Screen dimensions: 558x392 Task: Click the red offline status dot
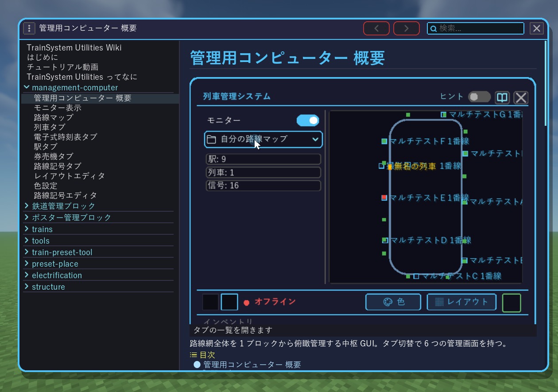(247, 303)
